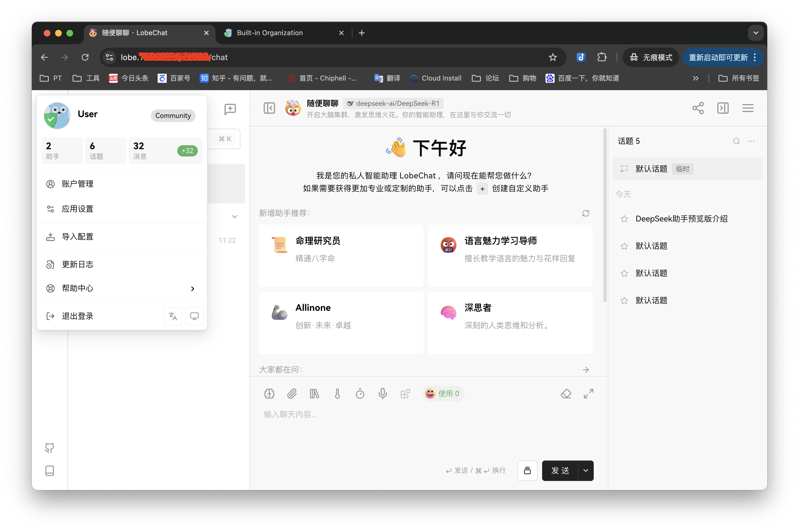Open send options dropdown arrow
This screenshot has width=799, height=532.
585,470
